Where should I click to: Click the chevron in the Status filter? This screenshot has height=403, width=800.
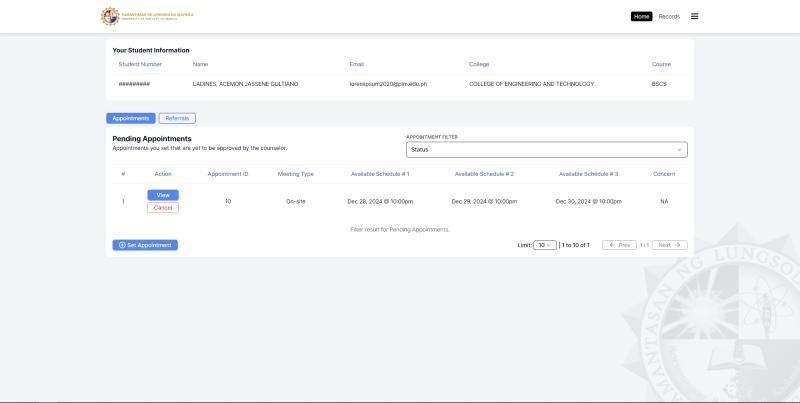(680, 149)
